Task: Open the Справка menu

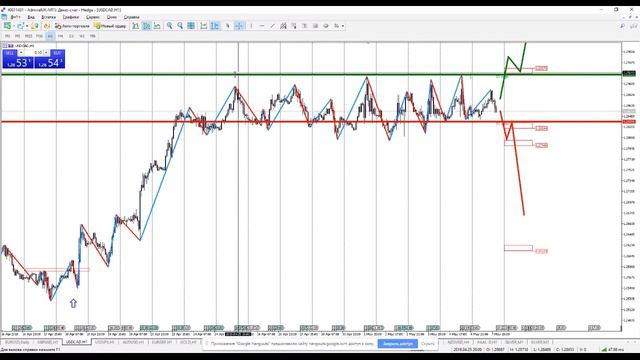Action: [131, 17]
